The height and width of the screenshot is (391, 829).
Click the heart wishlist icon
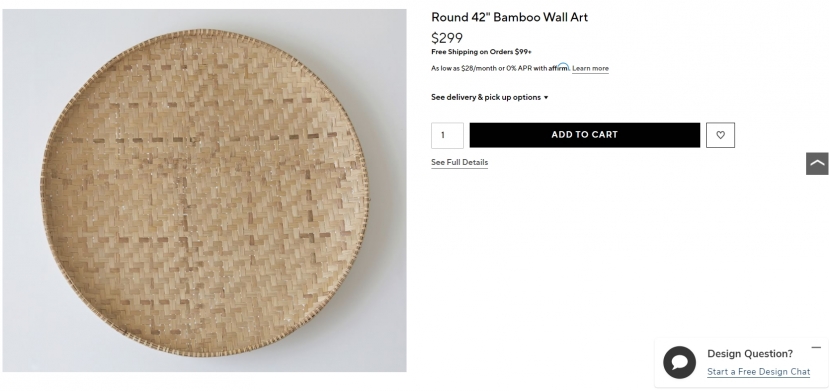coord(720,135)
